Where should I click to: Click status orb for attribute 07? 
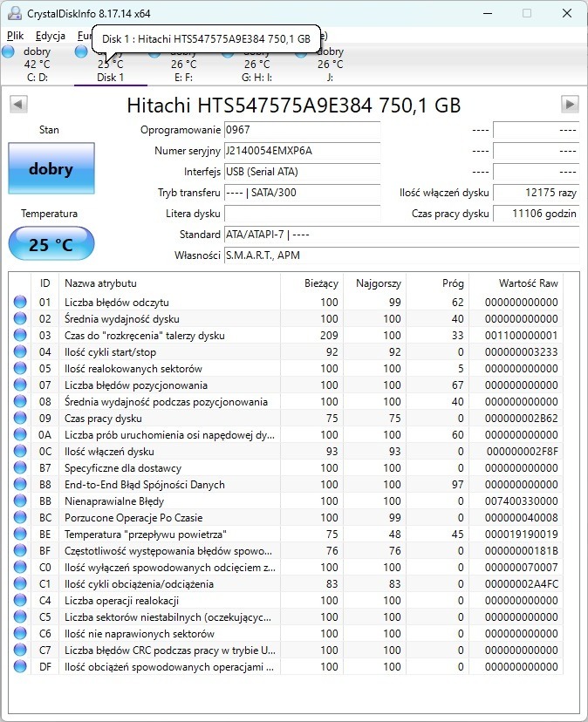click(20, 385)
